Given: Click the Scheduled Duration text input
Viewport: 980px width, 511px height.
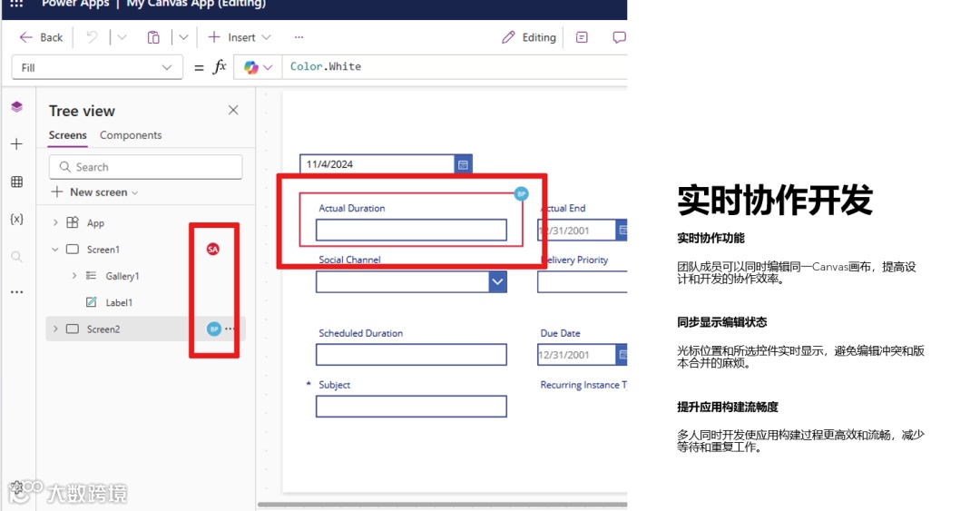Looking at the screenshot, I should coord(411,355).
